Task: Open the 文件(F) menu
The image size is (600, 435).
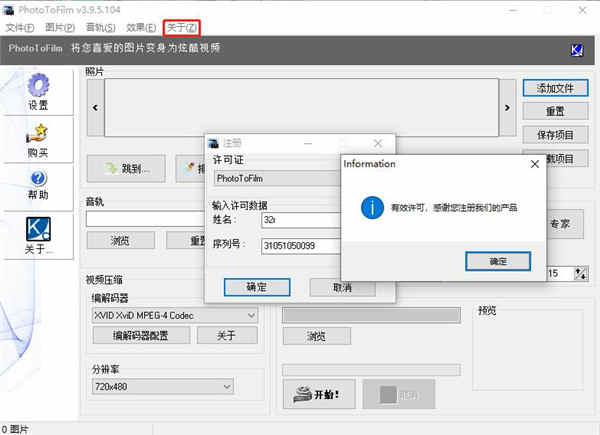Action: coord(20,28)
